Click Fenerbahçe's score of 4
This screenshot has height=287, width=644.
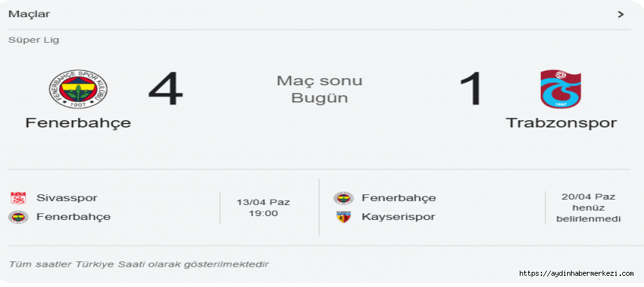(165, 89)
